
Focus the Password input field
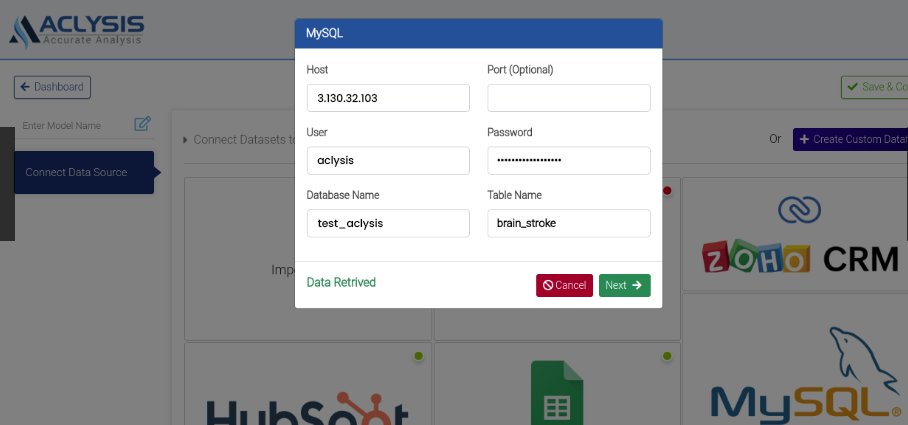pyautogui.click(x=568, y=161)
